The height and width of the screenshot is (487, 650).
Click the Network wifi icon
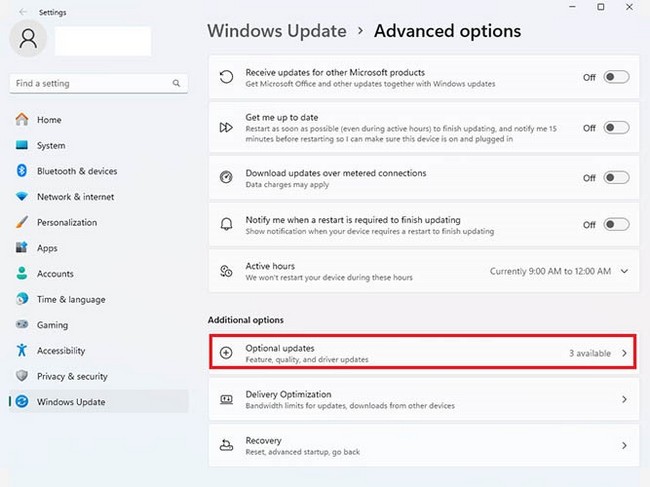tap(22, 196)
